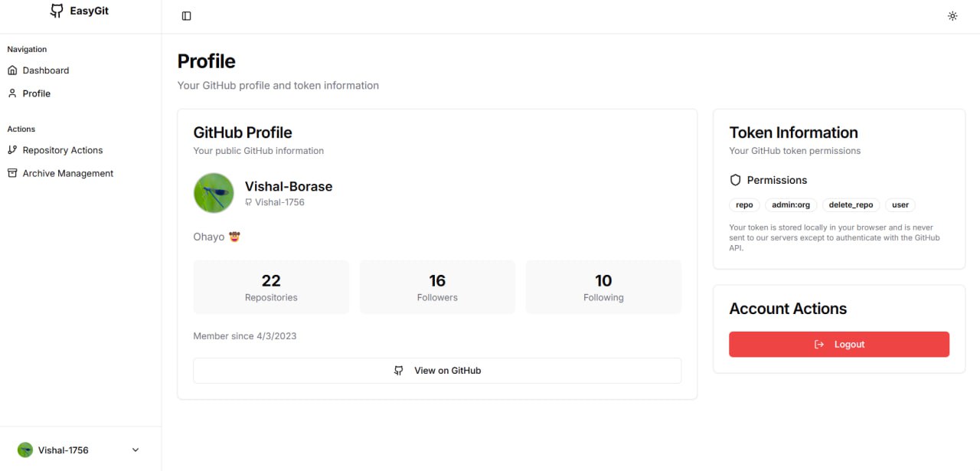Click the Navigation section label
The height and width of the screenshot is (471, 980).
pos(27,49)
